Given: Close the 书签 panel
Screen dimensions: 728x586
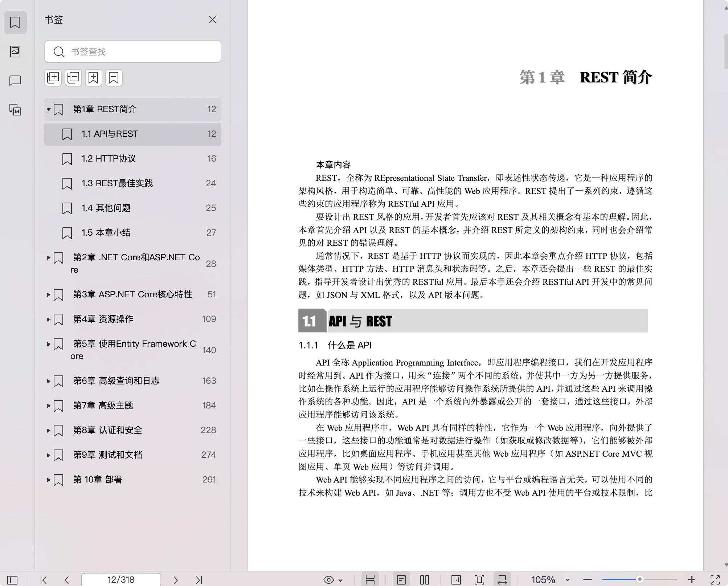Looking at the screenshot, I should 213,20.
